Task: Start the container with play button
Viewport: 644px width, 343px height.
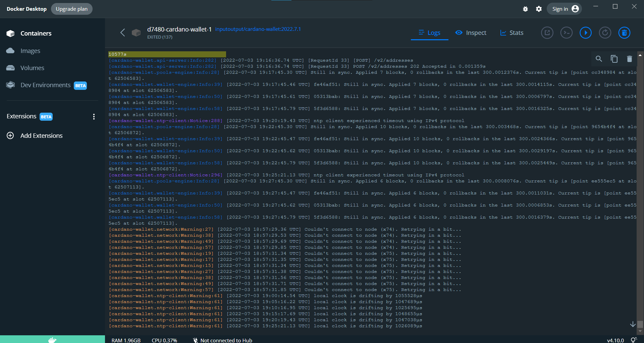Action: [586, 33]
